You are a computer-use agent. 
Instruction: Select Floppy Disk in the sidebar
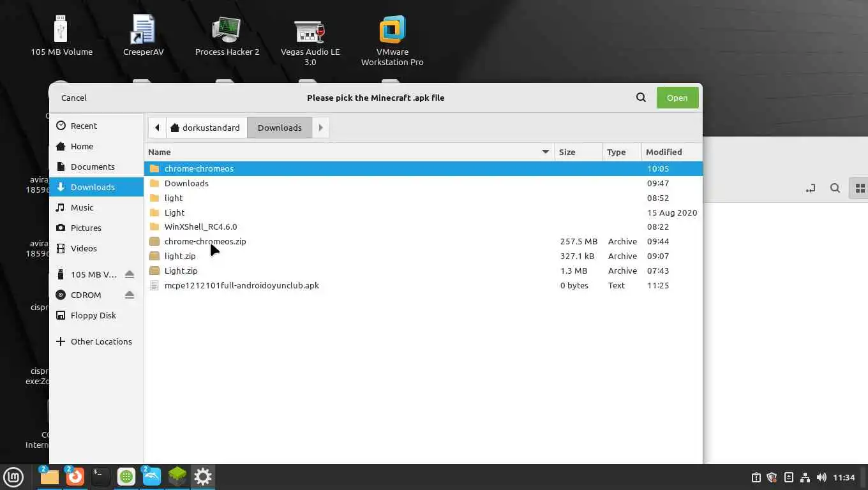pyautogui.click(x=96, y=315)
